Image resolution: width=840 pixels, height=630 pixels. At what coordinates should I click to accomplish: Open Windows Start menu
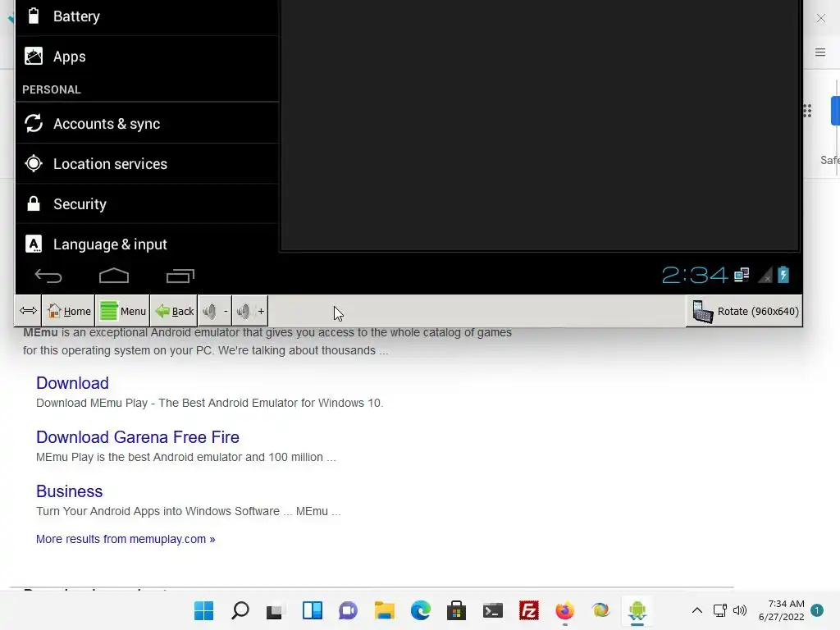click(203, 610)
